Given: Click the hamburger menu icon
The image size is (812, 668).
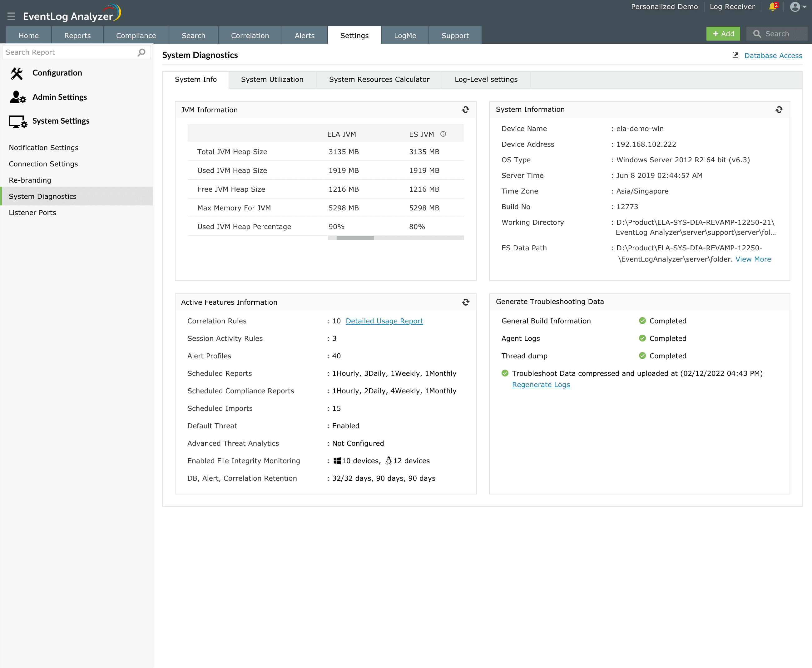Looking at the screenshot, I should [x=11, y=16].
